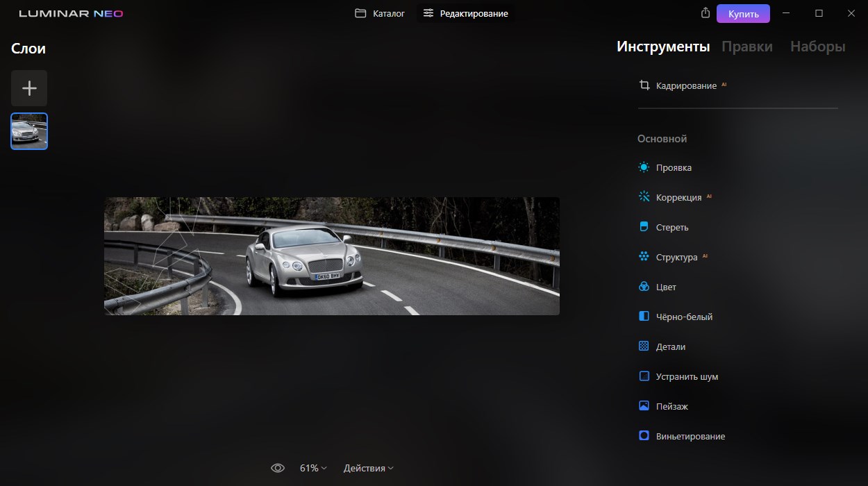Select the Детали checkered icon
This screenshot has width=868, height=486.
click(x=644, y=346)
